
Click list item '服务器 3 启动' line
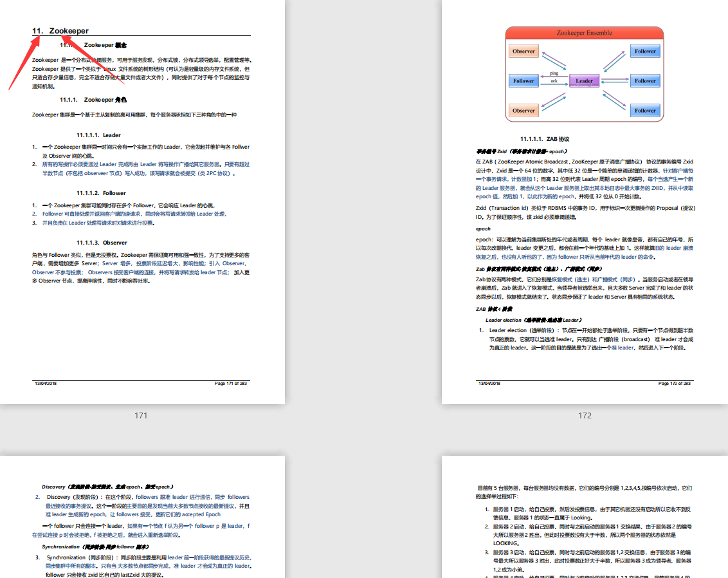[x=588, y=561]
